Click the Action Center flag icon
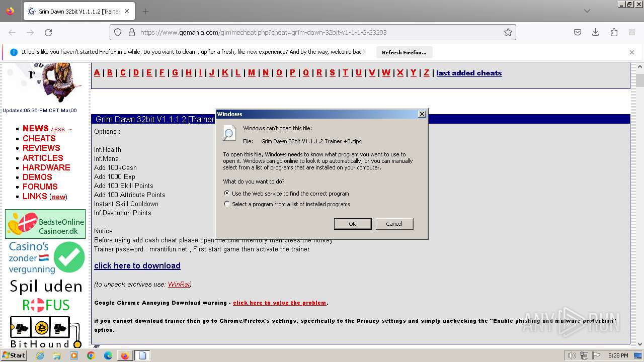This screenshot has width=644, height=362. pyautogui.click(x=597, y=355)
